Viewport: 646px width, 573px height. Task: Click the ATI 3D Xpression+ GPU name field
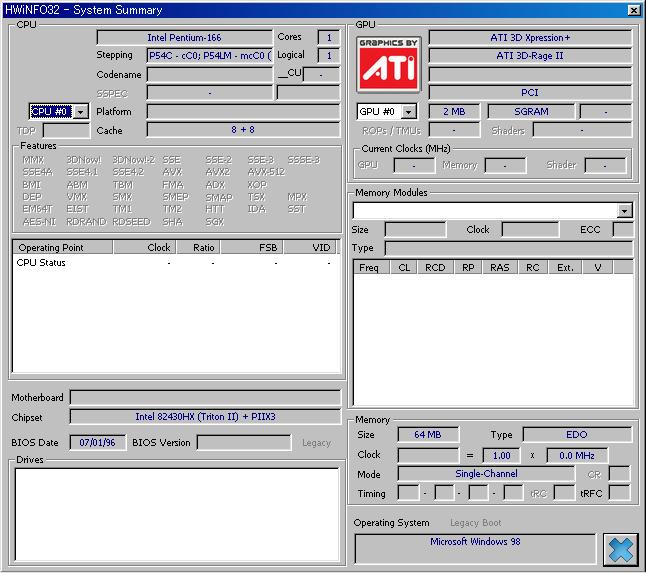click(530, 37)
